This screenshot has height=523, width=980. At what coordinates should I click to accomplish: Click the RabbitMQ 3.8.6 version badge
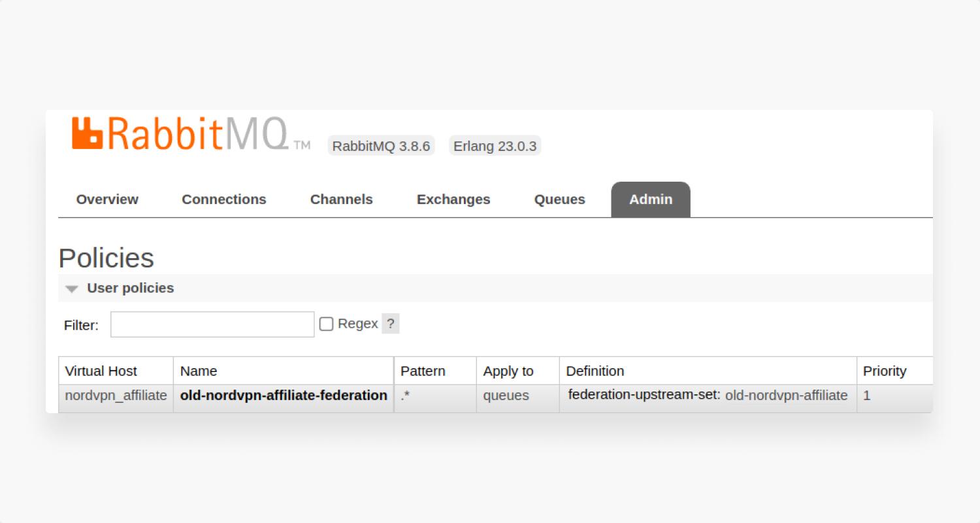[381, 146]
